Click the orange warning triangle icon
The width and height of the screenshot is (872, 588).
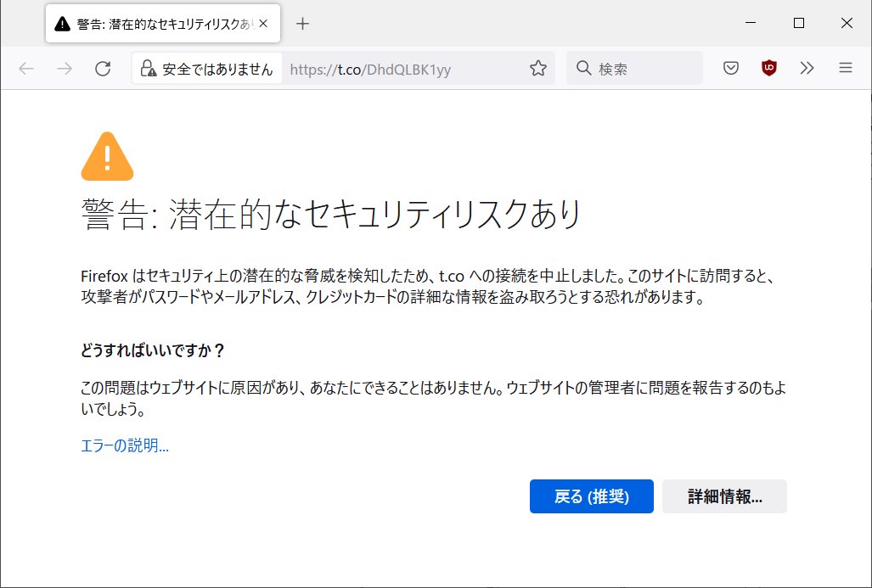click(107, 156)
